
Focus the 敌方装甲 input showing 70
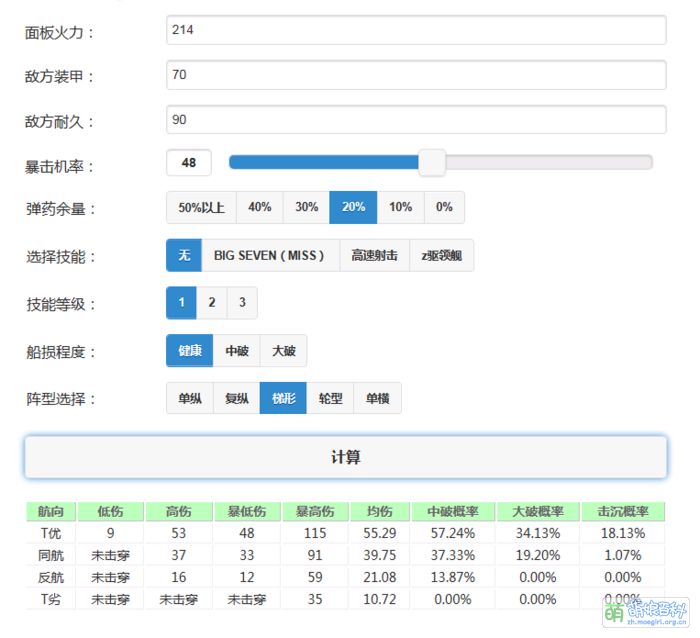[x=416, y=75]
